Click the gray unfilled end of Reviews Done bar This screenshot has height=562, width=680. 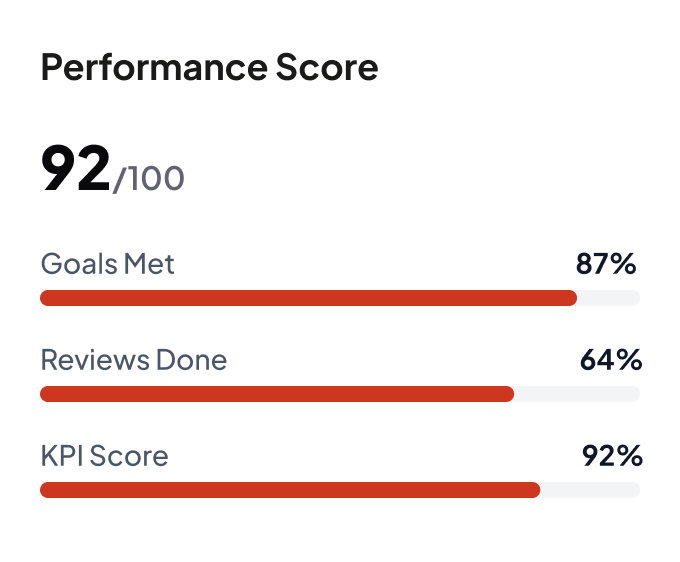576,394
